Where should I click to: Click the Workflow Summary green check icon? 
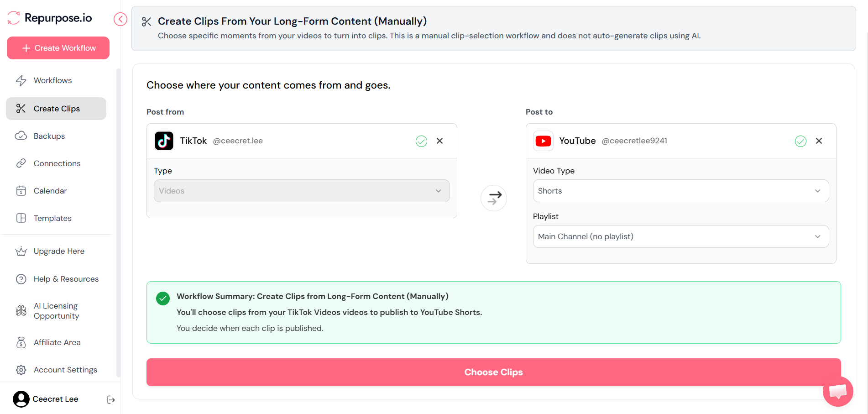[163, 299]
